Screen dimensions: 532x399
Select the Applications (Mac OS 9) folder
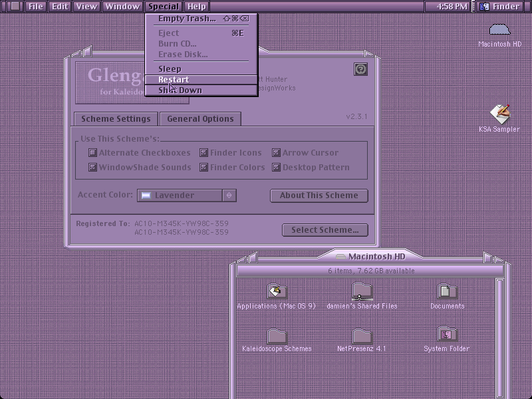(x=277, y=291)
